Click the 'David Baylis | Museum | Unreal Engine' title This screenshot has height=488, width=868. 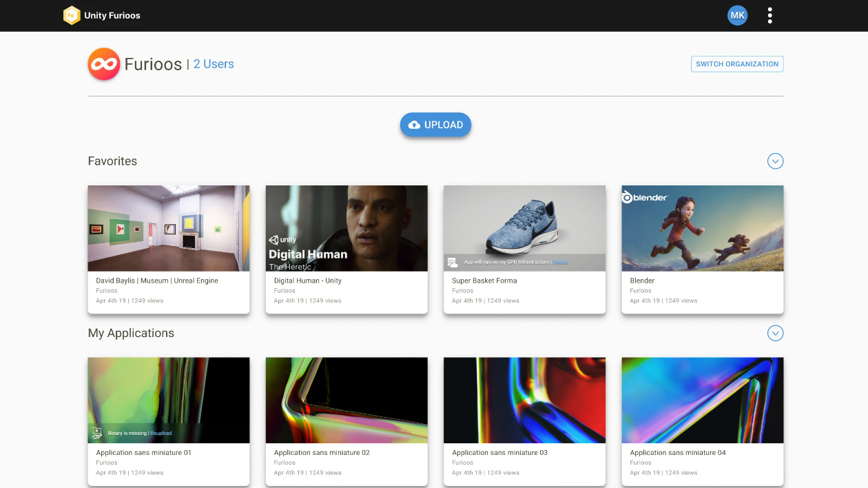point(157,281)
